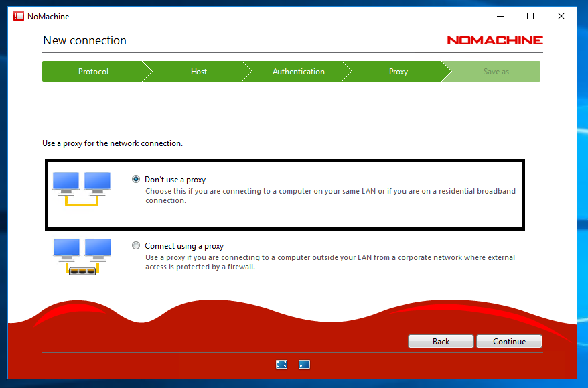Toggle fullscreen with the four-arrows icon
Viewport: 588px width, 388px height.
point(282,364)
